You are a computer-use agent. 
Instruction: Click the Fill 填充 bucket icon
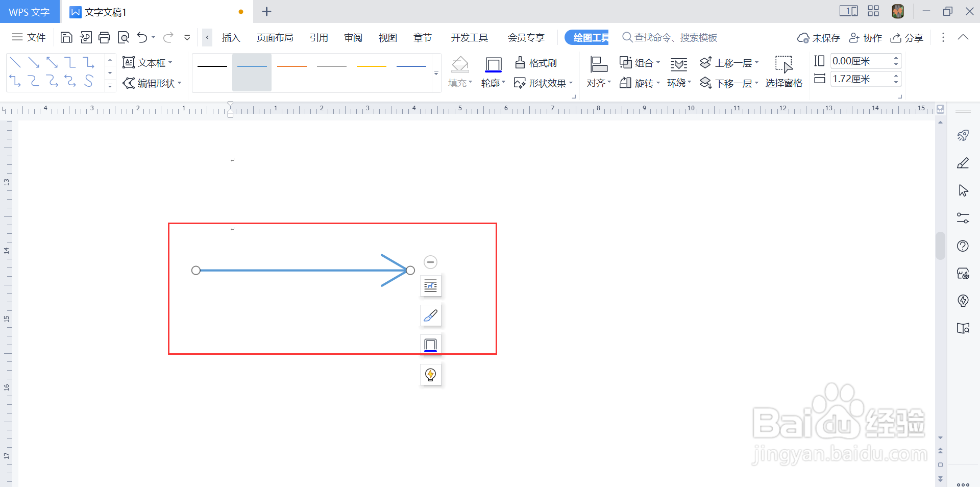[460, 65]
